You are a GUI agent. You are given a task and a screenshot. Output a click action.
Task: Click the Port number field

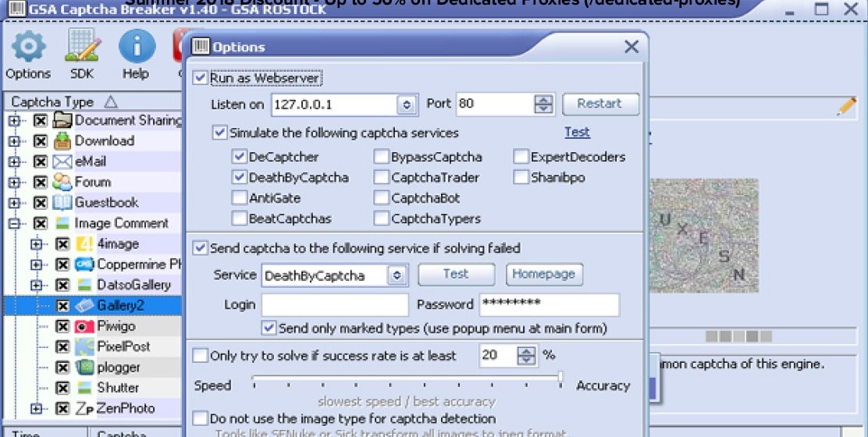pyautogui.click(x=496, y=104)
